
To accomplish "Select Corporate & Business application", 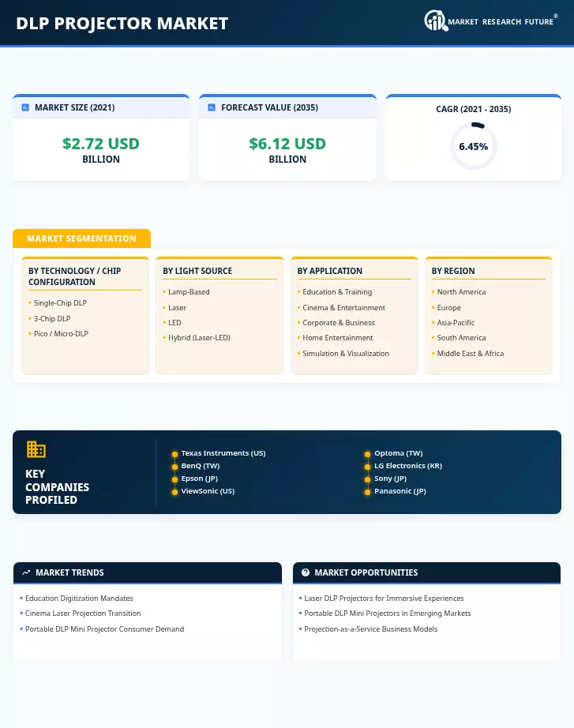I will 339,323.
